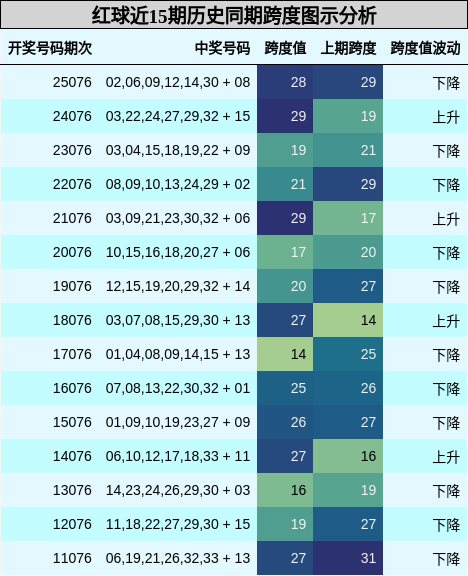Screen dimensions: 468x576
Task: Click winning numbers 01,09,10,19,23,27 + 09
Action: (178, 422)
